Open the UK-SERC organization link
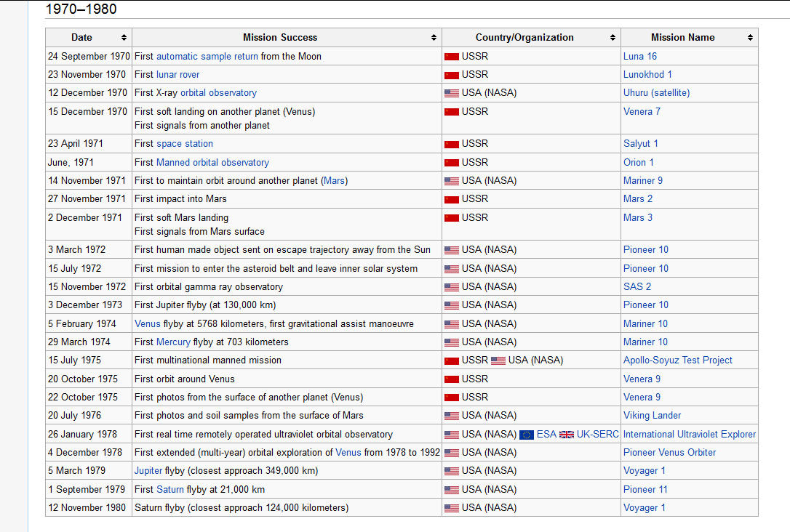This screenshot has width=790, height=532. [x=597, y=435]
